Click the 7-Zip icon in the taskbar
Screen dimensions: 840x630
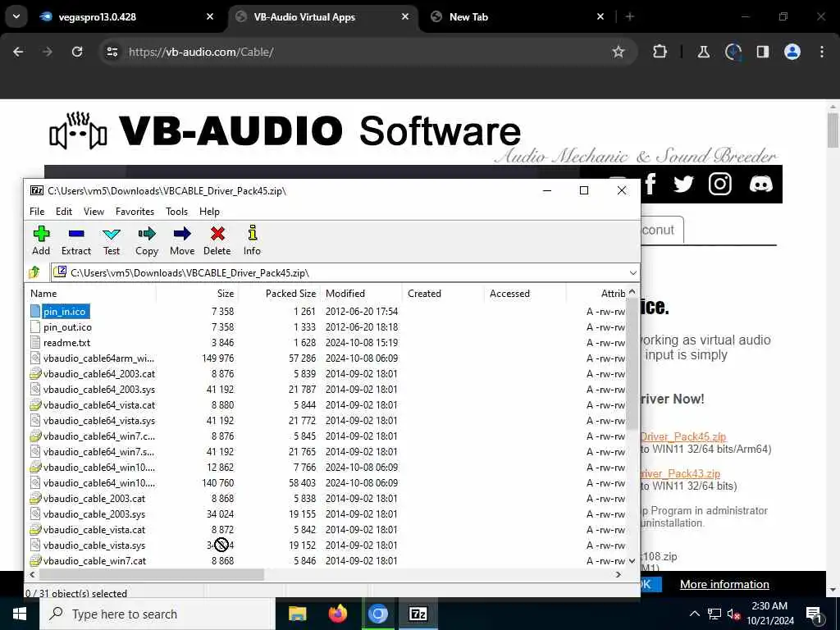pos(418,614)
